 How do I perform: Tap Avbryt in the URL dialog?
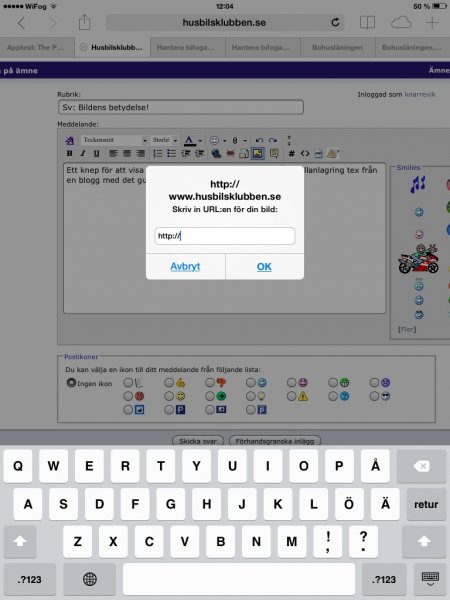coord(185,267)
